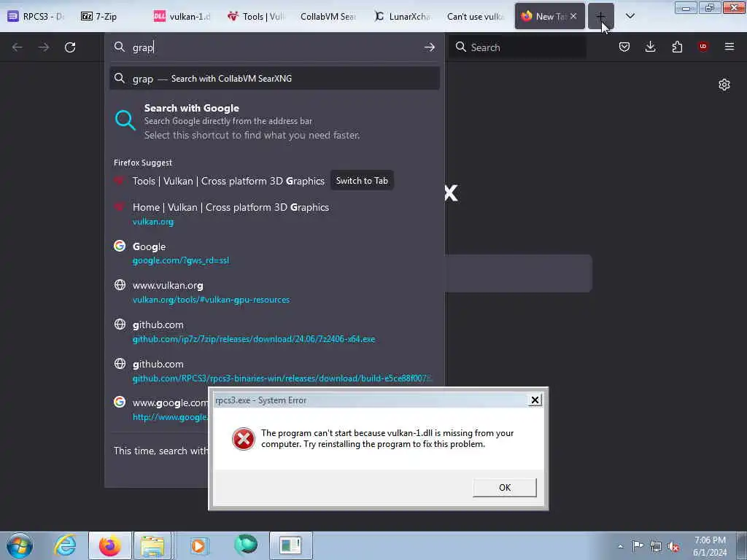The height and width of the screenshot is (560, 747).
Task: Go forward to next page
Action: click(44, 47)
